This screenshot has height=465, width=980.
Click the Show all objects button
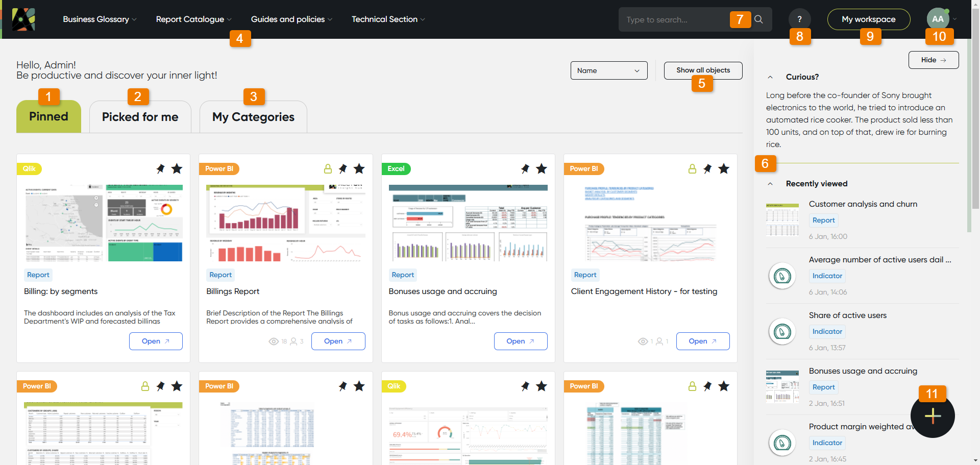pos(703,70)
